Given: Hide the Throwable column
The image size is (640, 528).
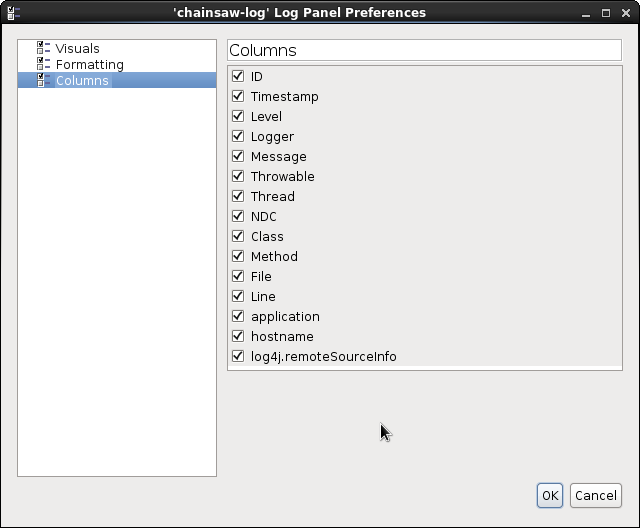Looking at the screenshot, I should tap(238, 176).
